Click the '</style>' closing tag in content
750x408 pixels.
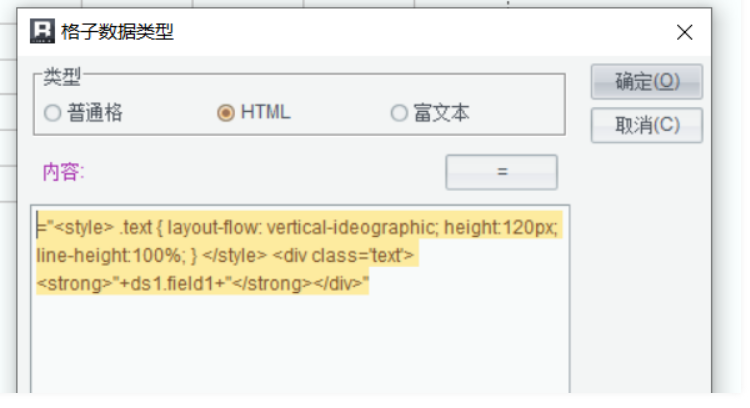click(234, 256)
